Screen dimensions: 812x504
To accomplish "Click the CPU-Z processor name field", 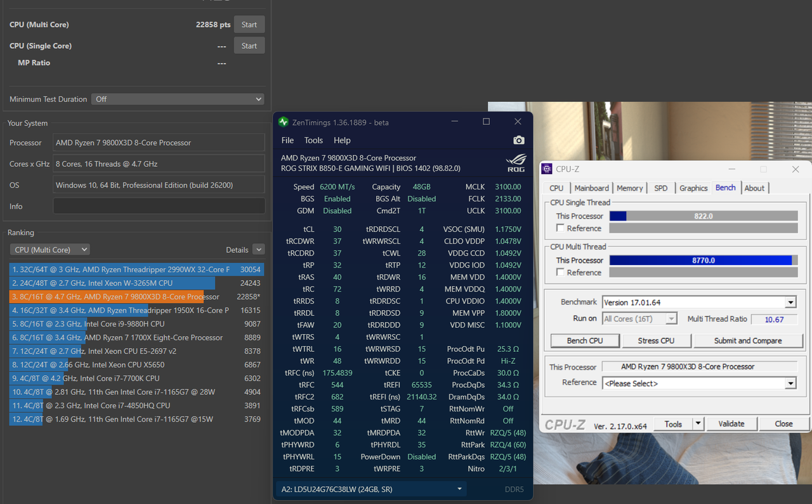I will 699,367.
